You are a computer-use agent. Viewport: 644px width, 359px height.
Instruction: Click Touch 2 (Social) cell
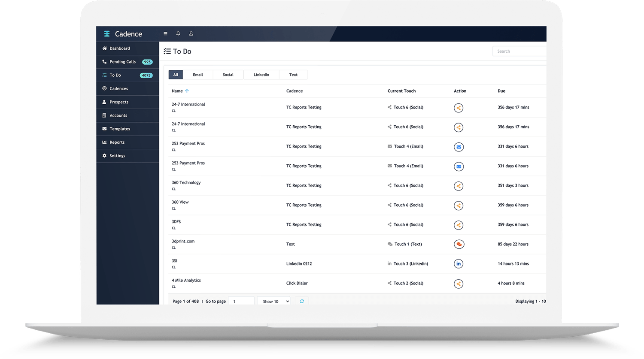(405, 284)
